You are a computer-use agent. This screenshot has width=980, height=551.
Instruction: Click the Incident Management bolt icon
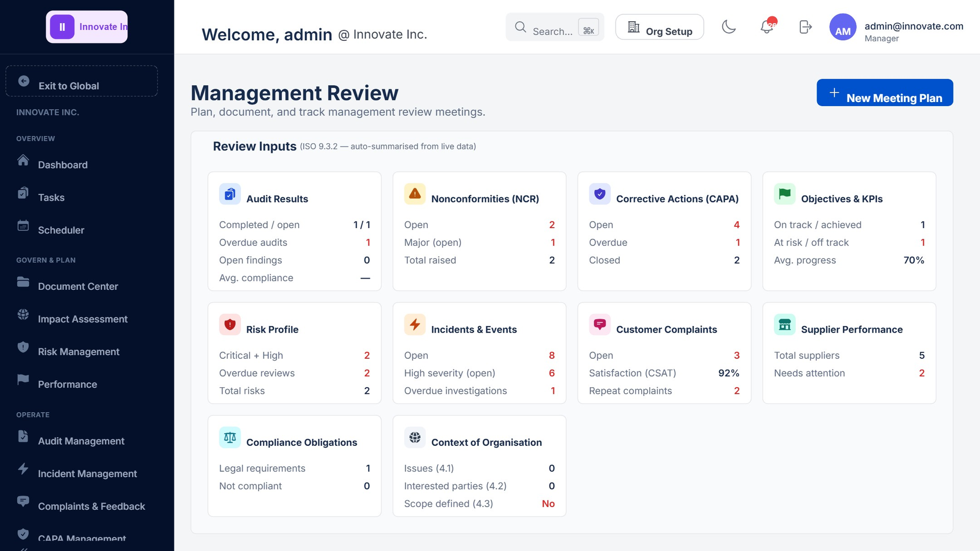[23, 469]
